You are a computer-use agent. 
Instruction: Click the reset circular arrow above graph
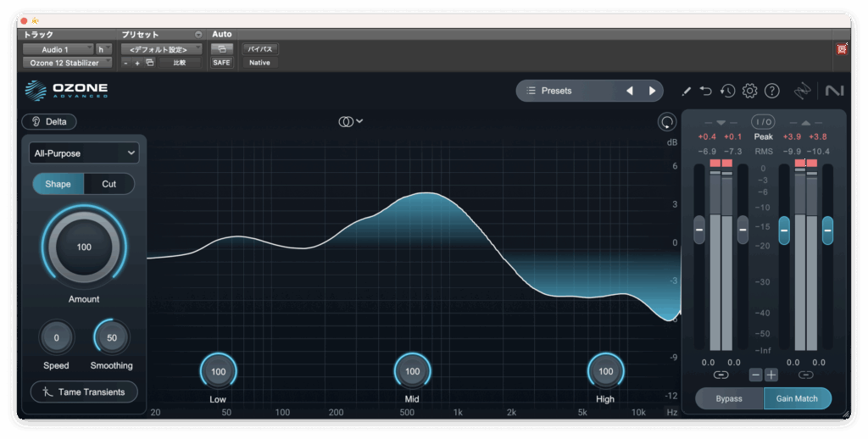(x=667, y=122)
